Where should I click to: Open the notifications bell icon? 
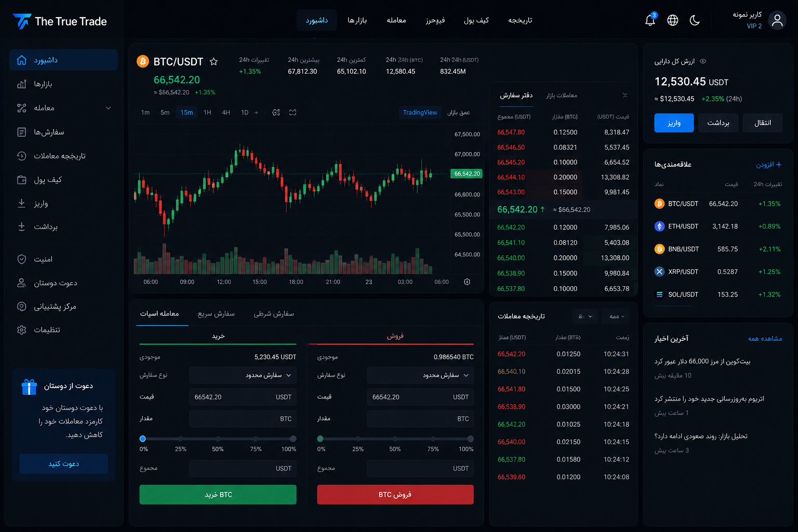650,20
